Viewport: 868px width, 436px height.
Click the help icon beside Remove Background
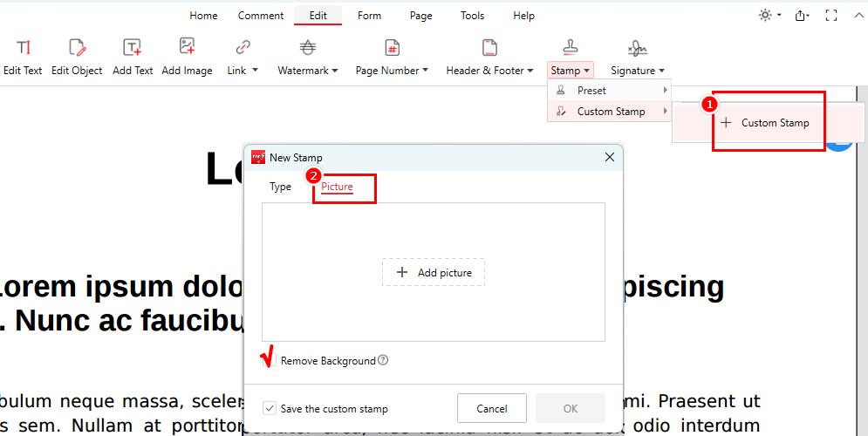point(383,360)
